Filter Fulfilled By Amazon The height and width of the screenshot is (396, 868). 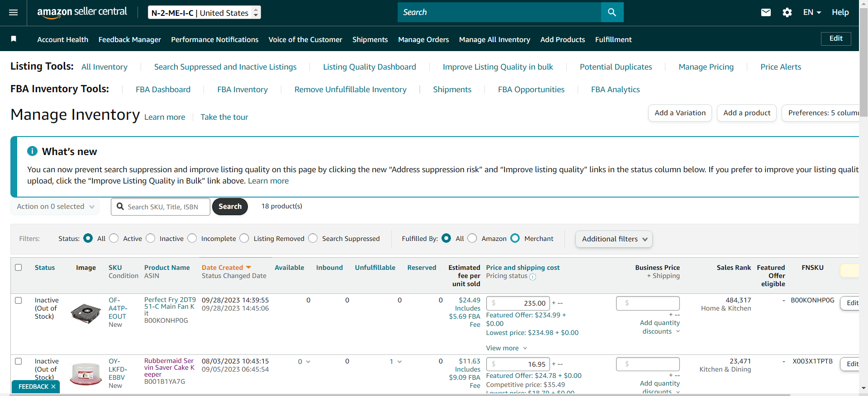click(x=472, y=238)
